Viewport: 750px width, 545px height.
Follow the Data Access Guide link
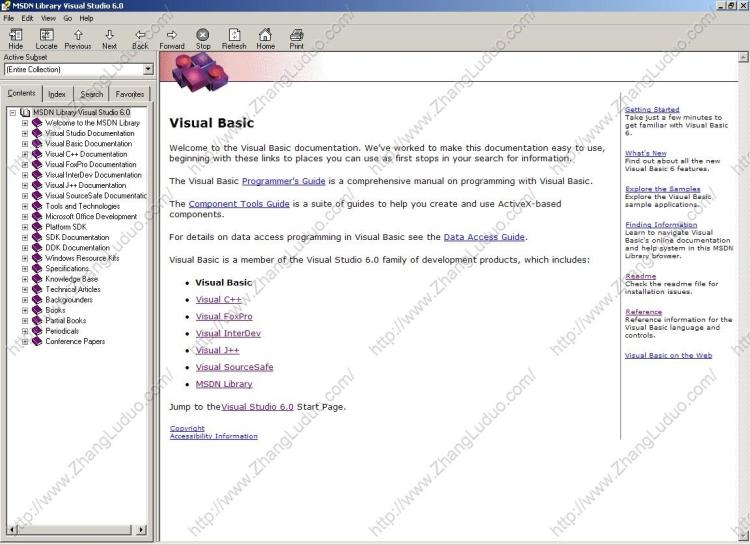coord(484,237)
